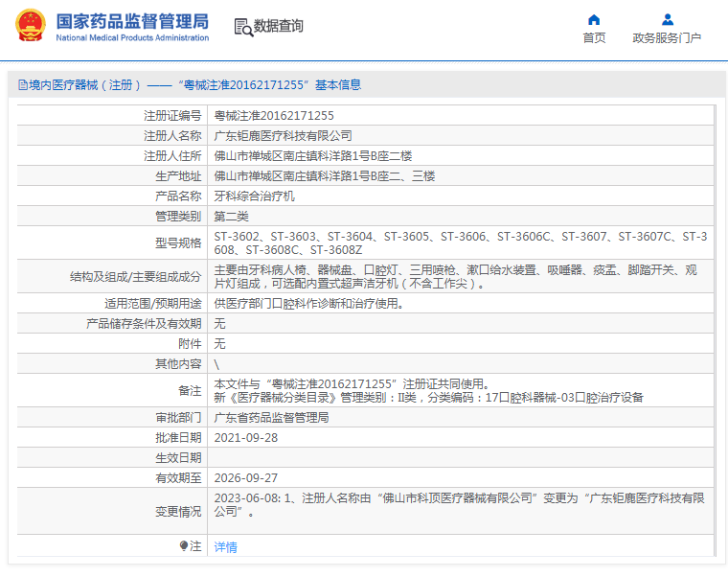Click the 其他内容 label
The image size is (728, 577).
click(178, 364)
